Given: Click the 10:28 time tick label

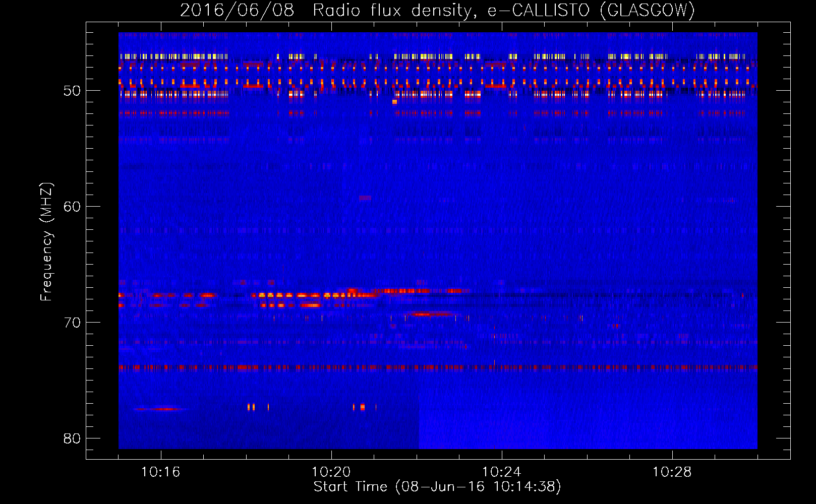Looking at the screenshot, I should tap(672, 472).
